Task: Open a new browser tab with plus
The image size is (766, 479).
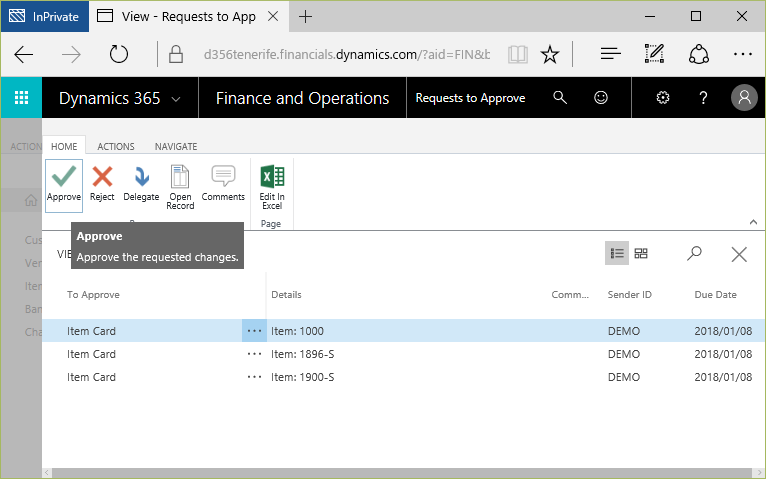Action: (x=305, y=17)
